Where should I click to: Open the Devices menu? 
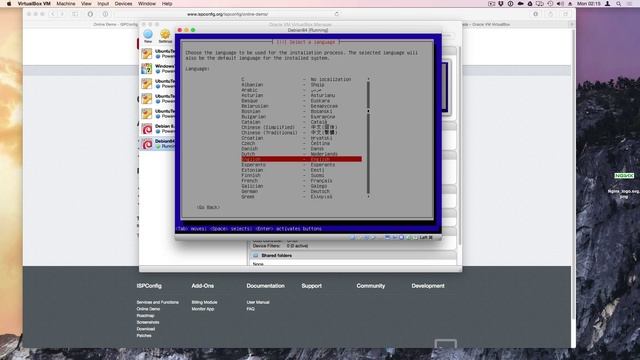[x=123, y=4]
